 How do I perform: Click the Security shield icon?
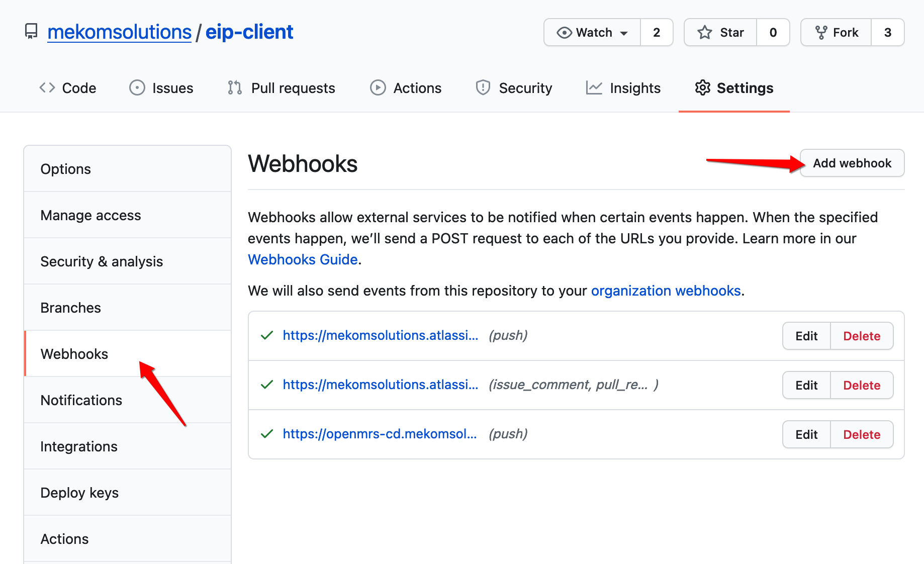483,87
